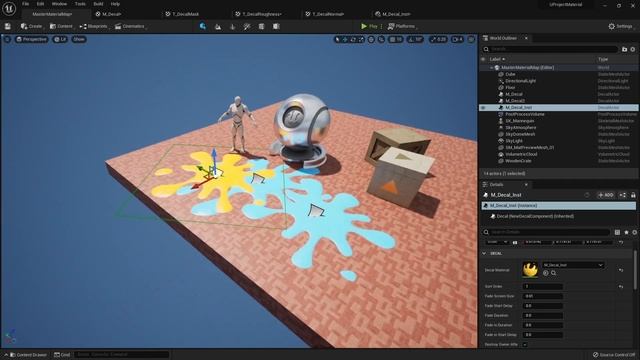Open the Perspective viewport type dropdown
Screen dimensions: 640x360
tap(31, 39)
